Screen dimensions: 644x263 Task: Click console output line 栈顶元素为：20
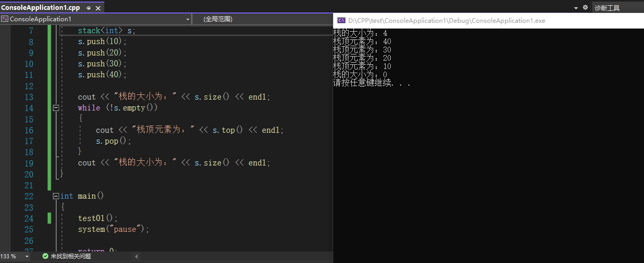(x=362, y=58)
